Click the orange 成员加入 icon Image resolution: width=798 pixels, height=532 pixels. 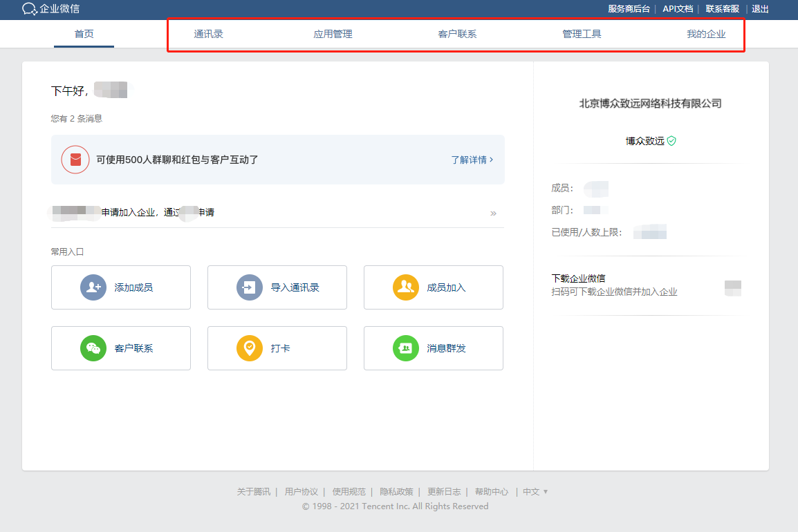point(406,287)
